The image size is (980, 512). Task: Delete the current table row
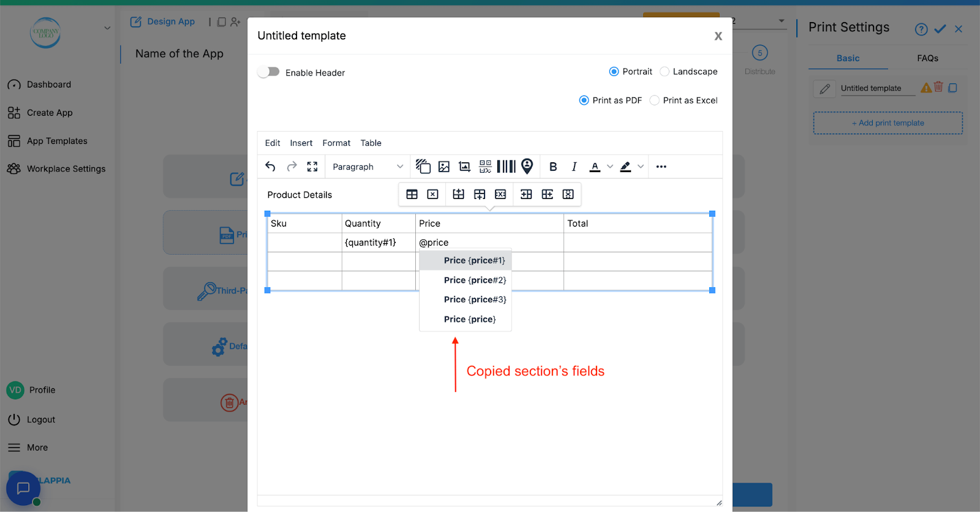point(500,194)
